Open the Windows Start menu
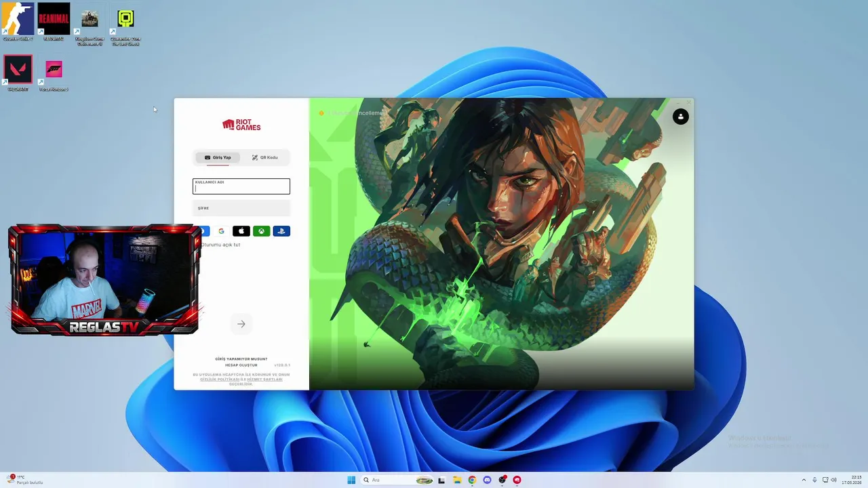The height and width of the screenshot is (488, 868). pyautogui.click(x=351, y=480)
